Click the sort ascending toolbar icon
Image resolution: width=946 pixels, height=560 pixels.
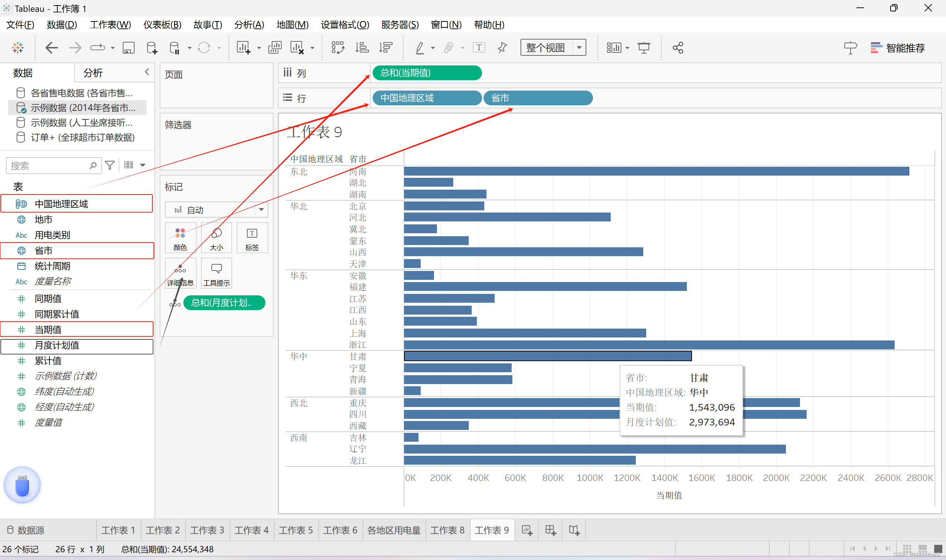(362, 48)
